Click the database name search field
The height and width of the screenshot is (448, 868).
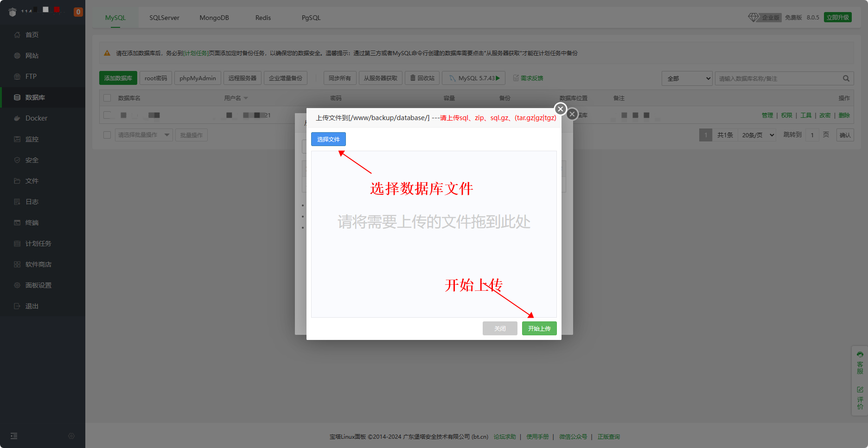(779, 78)
